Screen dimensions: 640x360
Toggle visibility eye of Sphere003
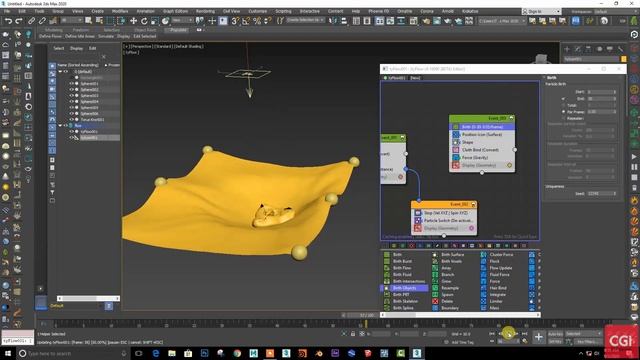(x=71, y=96)
